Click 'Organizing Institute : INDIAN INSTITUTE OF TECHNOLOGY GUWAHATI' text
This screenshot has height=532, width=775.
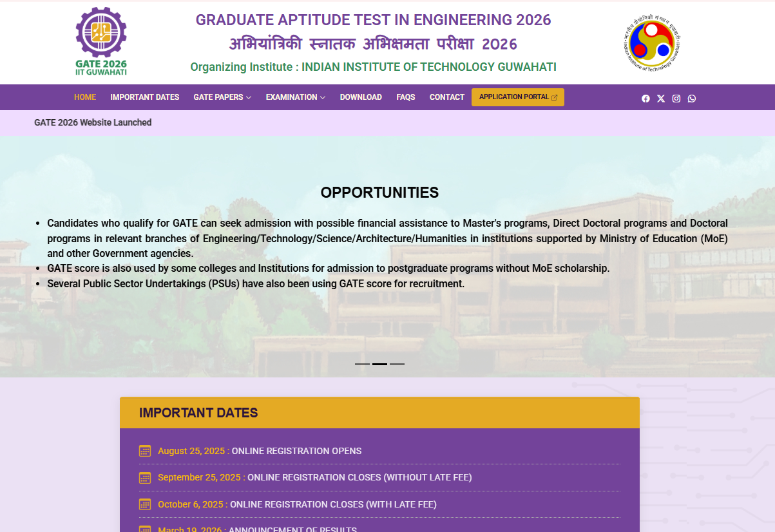click(x=374, y=67)
